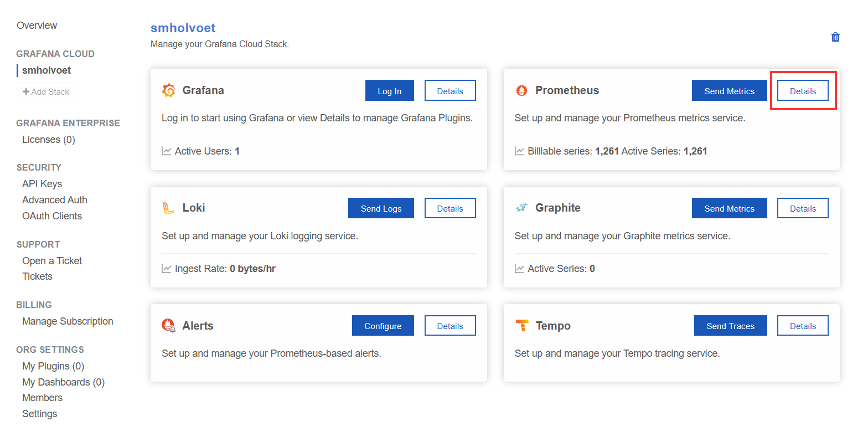Open Prometheus Details

[x=803, y=90]
